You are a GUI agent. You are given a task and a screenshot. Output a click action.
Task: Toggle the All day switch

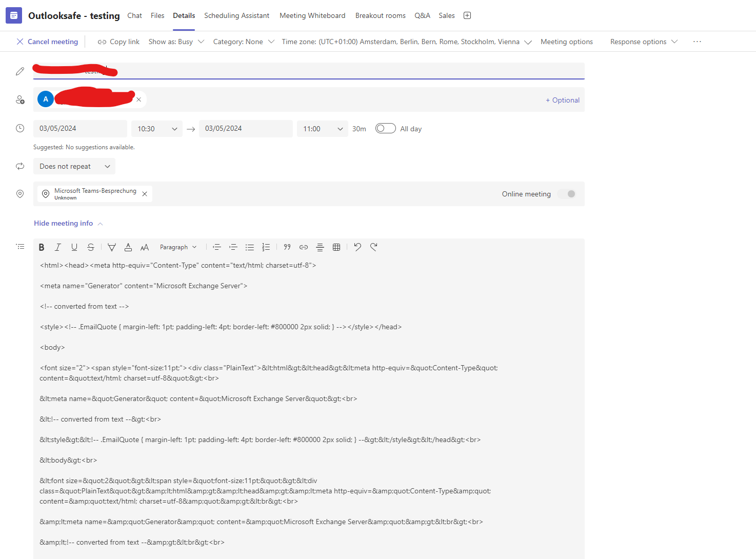pyautogui.click(x=386, y=128)
